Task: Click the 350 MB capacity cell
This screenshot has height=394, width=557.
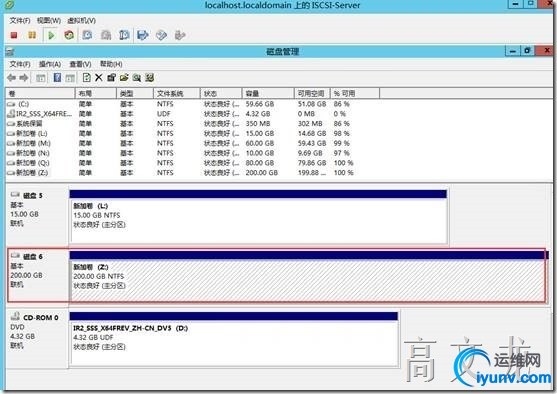Action: tap(258, 124)
